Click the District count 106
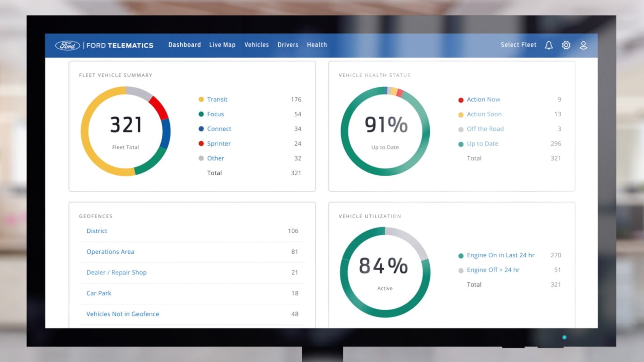 pyautogui.click(x=293, y=231)
